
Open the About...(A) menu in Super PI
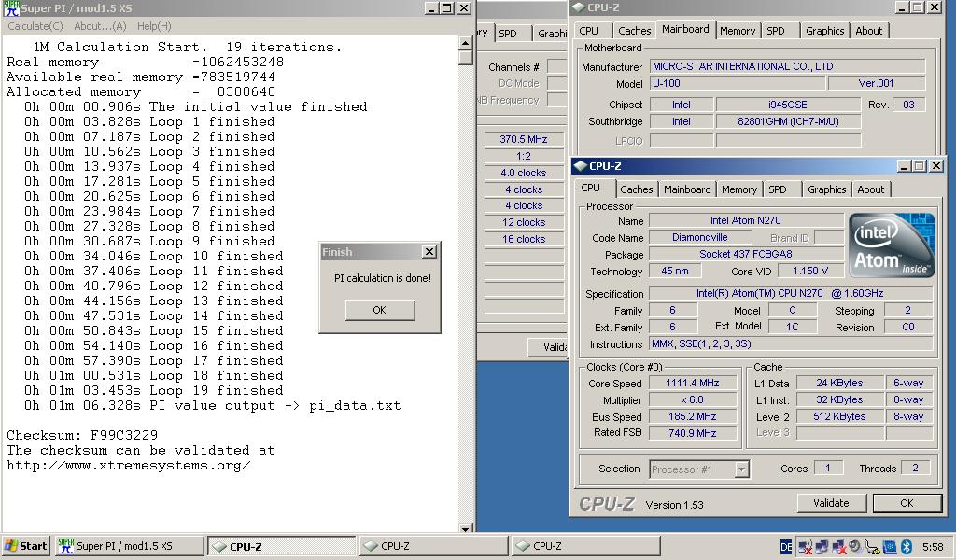click(100, 26)
